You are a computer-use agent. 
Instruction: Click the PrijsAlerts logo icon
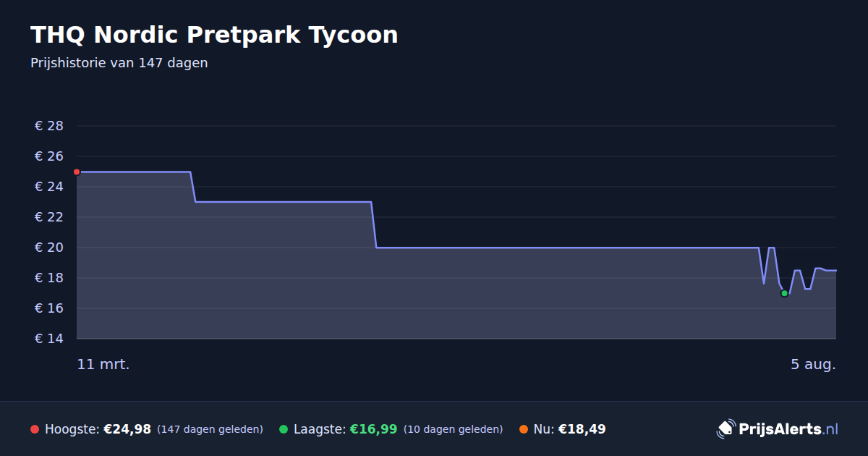[x=726, y=429]
